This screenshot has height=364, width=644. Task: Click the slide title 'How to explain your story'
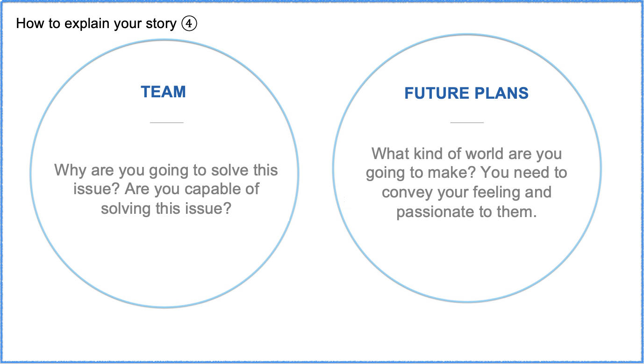(x=97, y=24)
